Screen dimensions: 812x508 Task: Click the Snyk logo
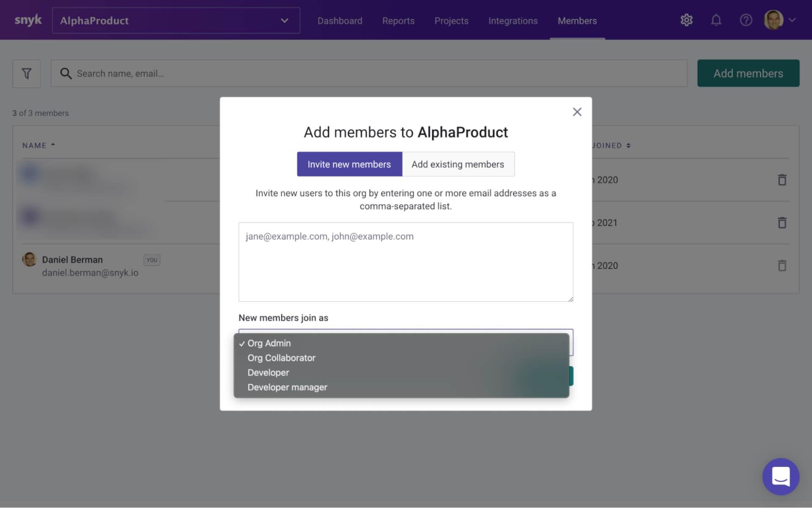[28, 20]
